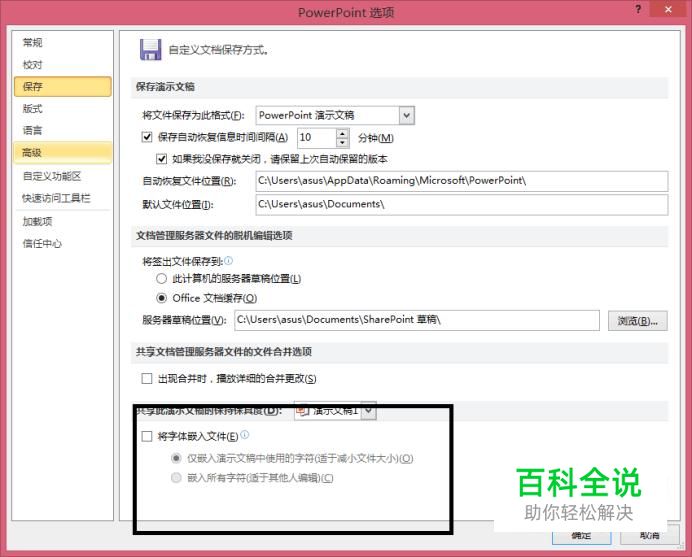Viewport: 692px width, 557px height.
Task: Open the 高级 category
Action: (x=63, y=153)
